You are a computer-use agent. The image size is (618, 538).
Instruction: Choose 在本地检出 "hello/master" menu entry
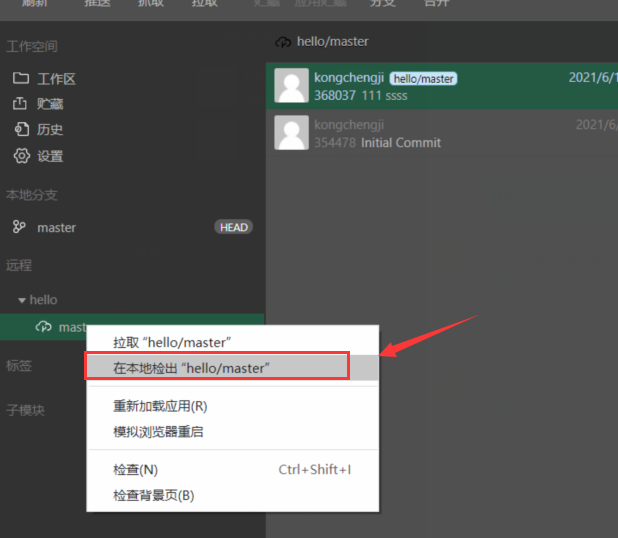[x=233, y=367]
